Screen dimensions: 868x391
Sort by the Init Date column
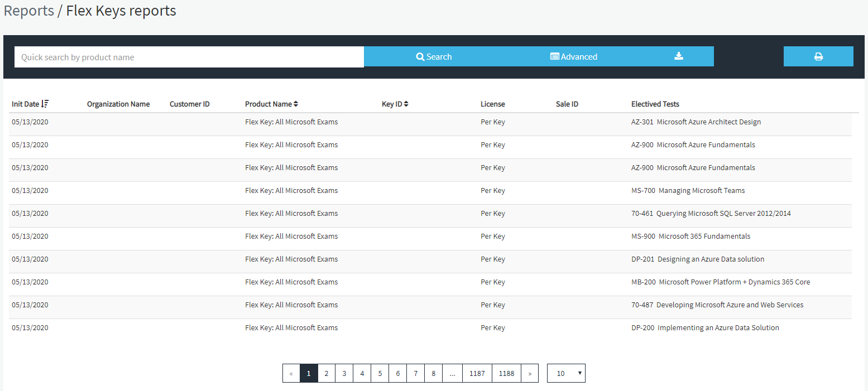coord(30,104)
